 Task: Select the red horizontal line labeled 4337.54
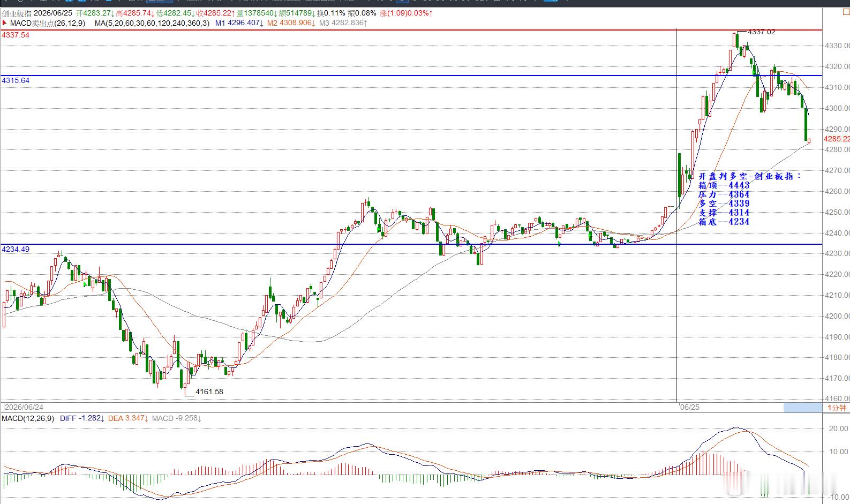pos(411,30)
